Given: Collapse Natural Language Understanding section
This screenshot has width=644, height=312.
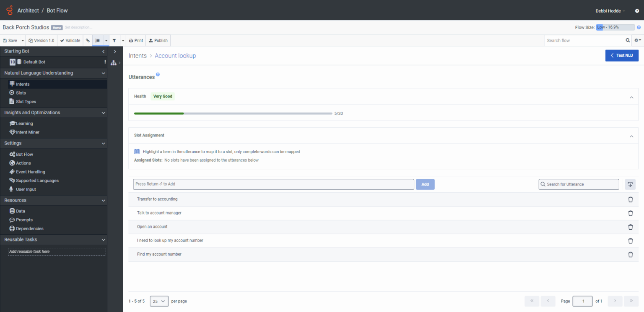Looking at the screenshot, I should tap(103, 73).
